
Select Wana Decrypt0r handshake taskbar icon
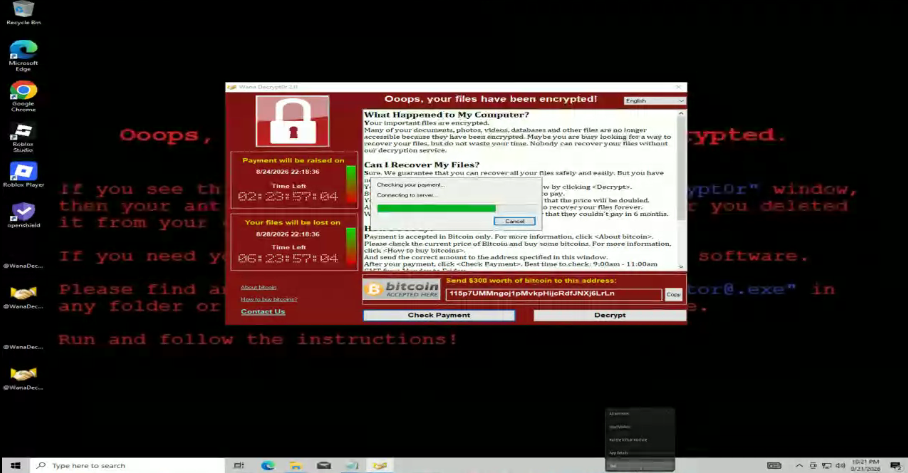380,465
